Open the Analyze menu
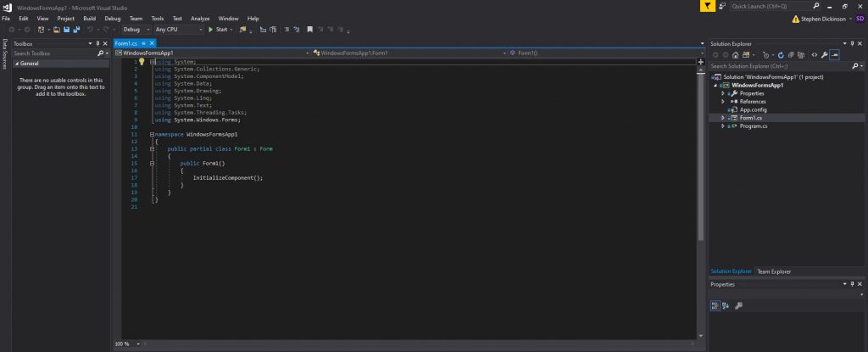Viewport: 868px width, 352px height. pos(200,19)
